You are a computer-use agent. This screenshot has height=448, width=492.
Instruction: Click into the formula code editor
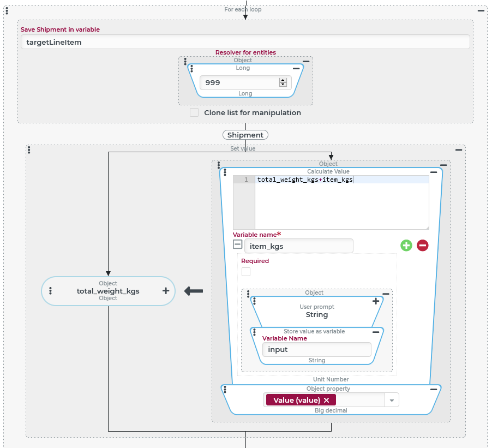tap(341, 202)
